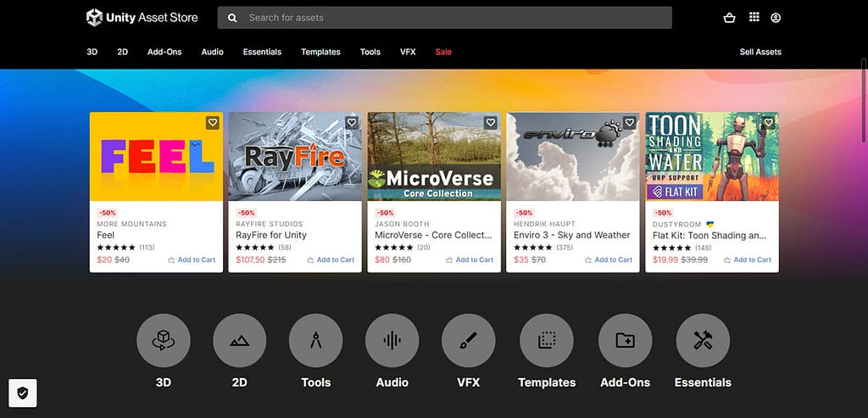Open the Templates category circle icon
The height and width of the screenshot is (418, 868).
[x=547, y=340]
